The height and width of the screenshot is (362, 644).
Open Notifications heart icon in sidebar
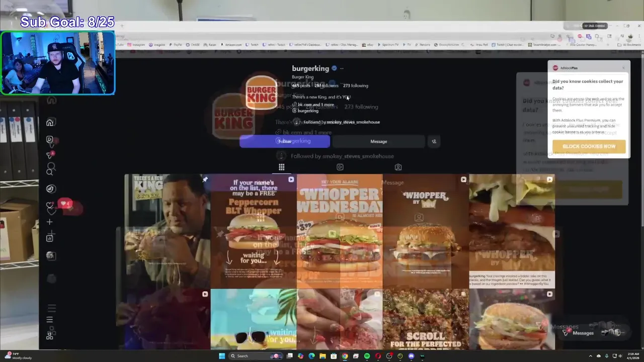pyautogui.click(x=50, y=205)
